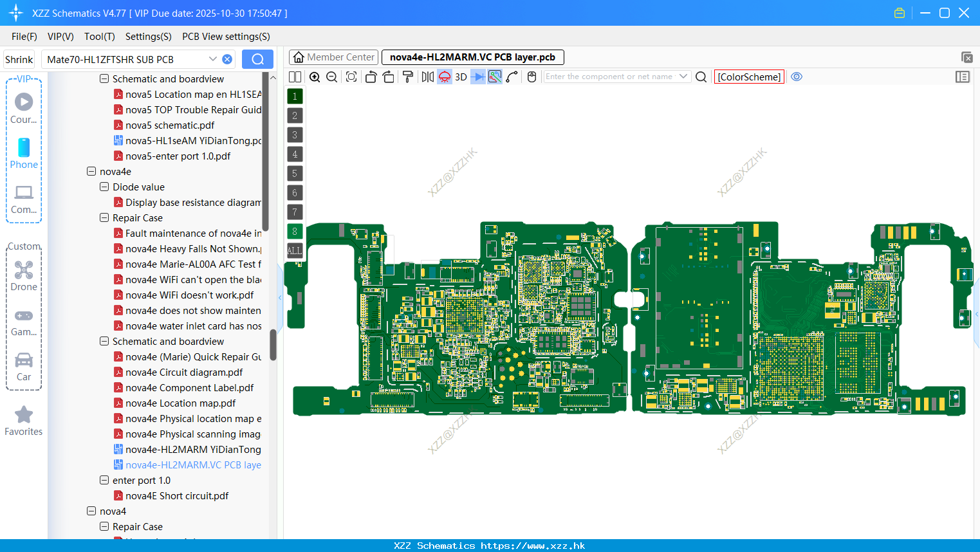Open the VIP(V) menu
Screen dimensions: 980x552
click(60, 37)
